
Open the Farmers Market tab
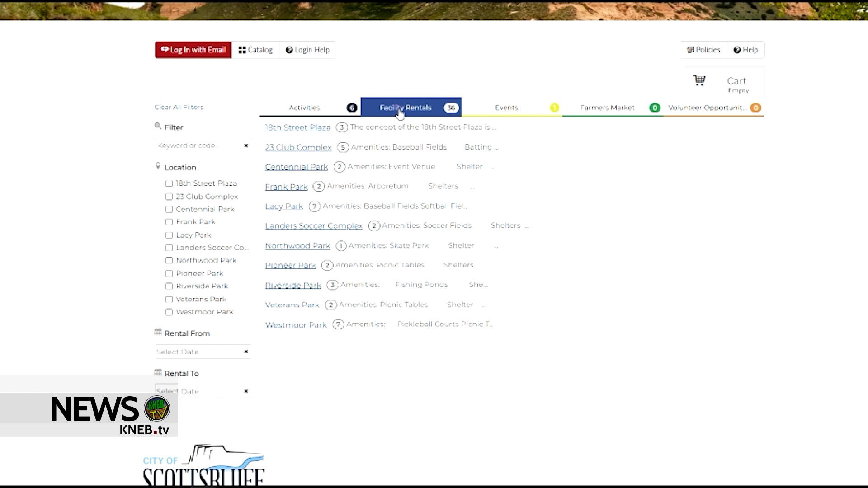coord(608,108)
